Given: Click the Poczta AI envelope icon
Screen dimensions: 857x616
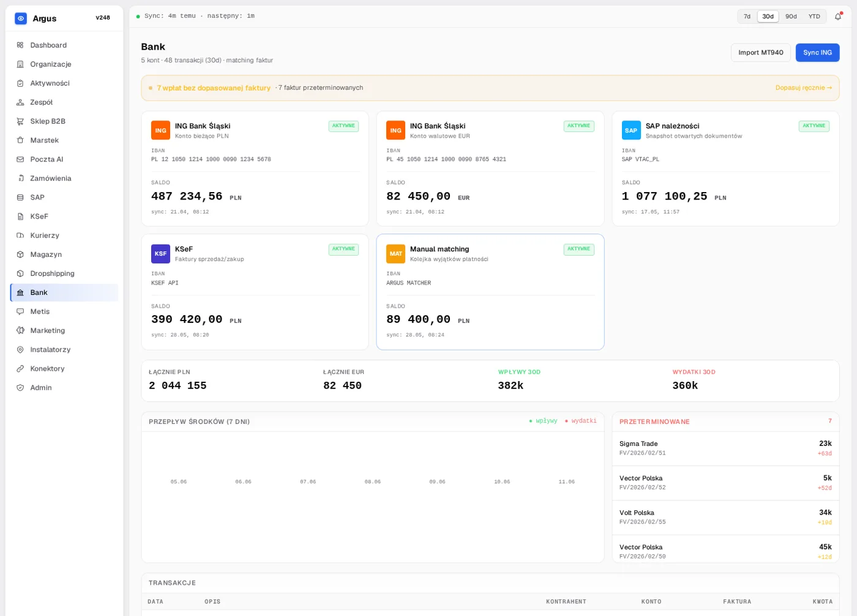Looking at the screenshot, I should pyautogui.click(x=20, y=159).
